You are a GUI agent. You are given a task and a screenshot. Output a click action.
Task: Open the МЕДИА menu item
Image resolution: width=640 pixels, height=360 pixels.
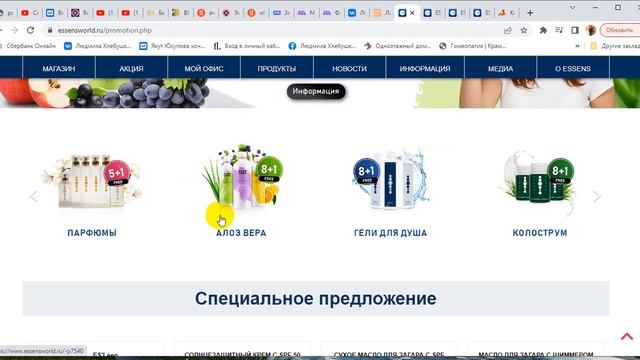click(500, 69)
